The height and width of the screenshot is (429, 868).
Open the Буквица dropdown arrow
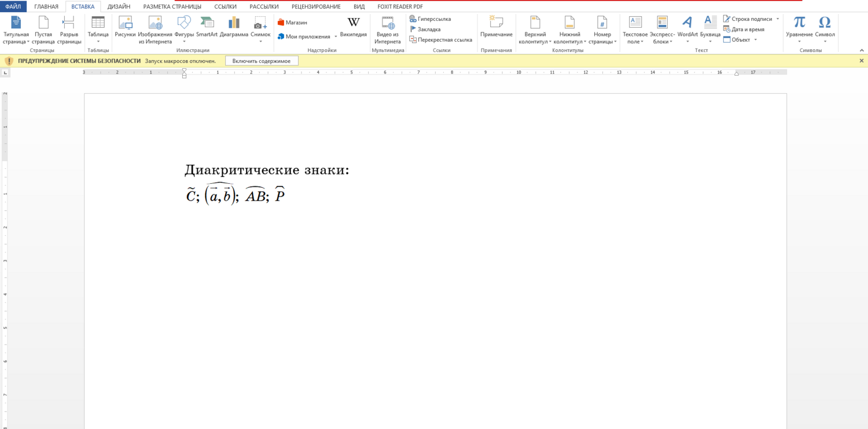[710, 42]
